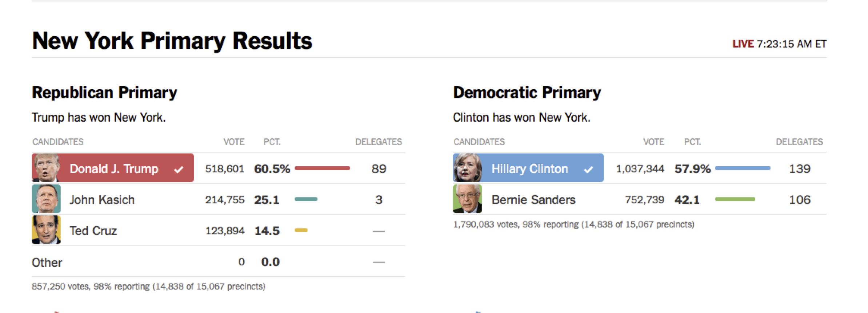Click John Kasich's candidate photo

[46, 199]
